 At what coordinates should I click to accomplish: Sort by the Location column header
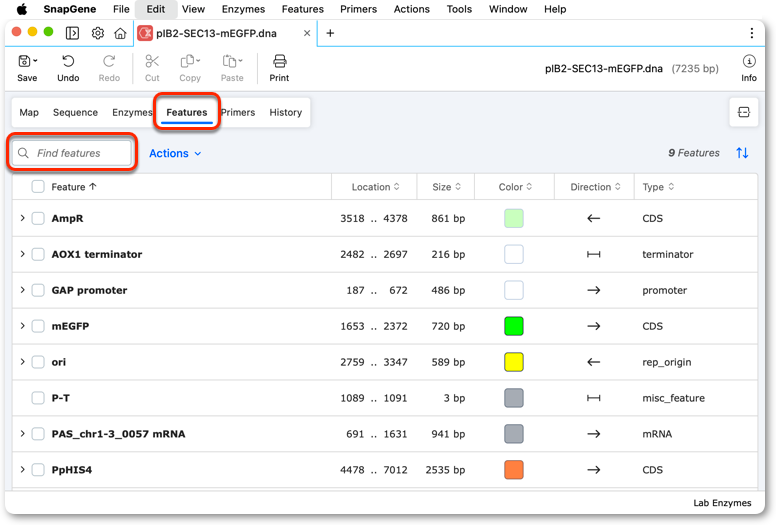375,187
